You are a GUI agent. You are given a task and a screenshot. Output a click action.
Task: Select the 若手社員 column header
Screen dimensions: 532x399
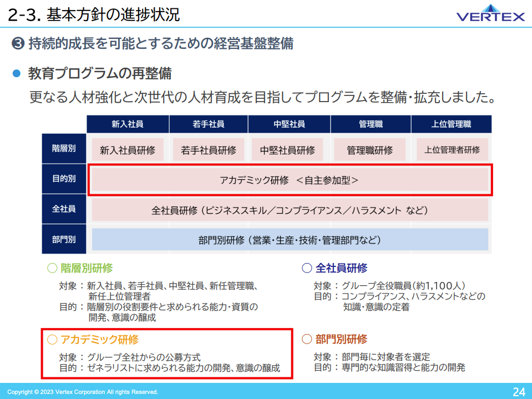tap(209, 124)
